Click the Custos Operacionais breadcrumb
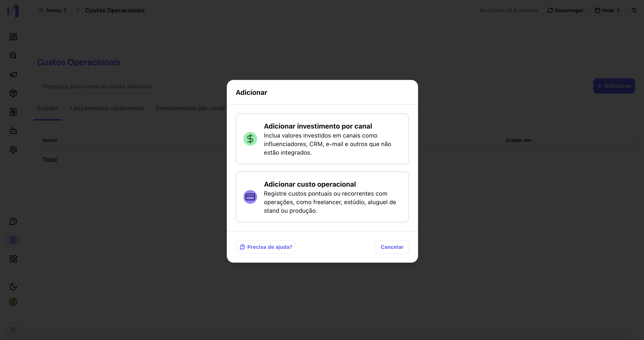The image size is (644, 340). tap(115, 10)
